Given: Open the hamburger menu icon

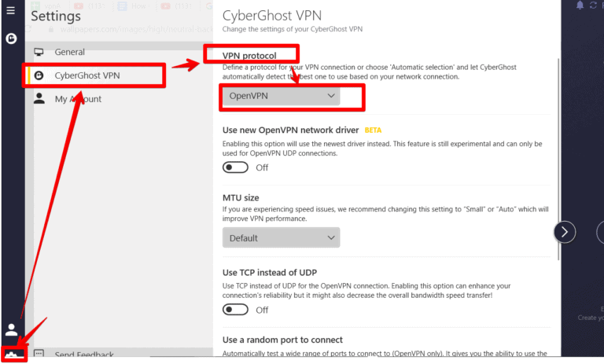Looking at the screenshot, I should tap(11, 11).
